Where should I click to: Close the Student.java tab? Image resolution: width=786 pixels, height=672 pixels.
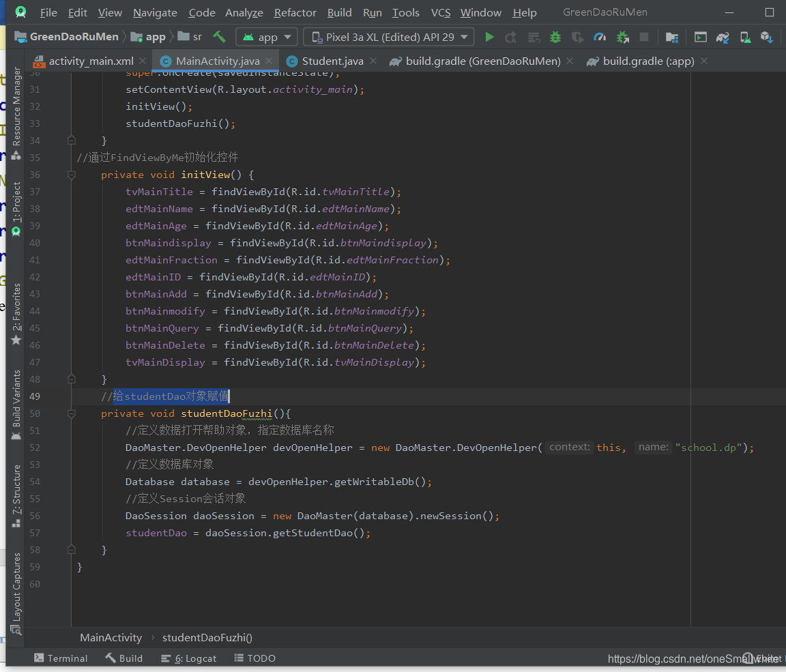[373, 61]
